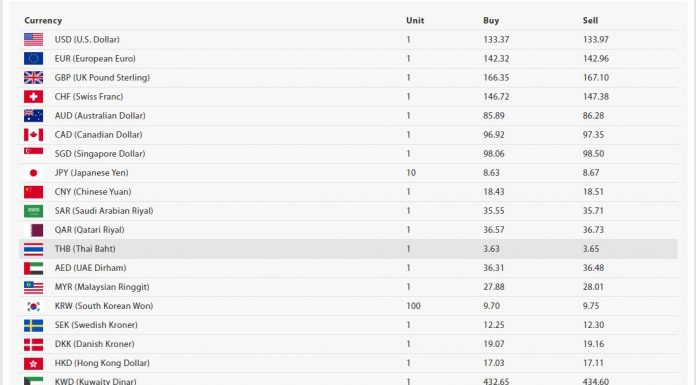The width and height of the screenshot is (696, 385).
Task: Click the Sell column header
Action: pos(590,20)
